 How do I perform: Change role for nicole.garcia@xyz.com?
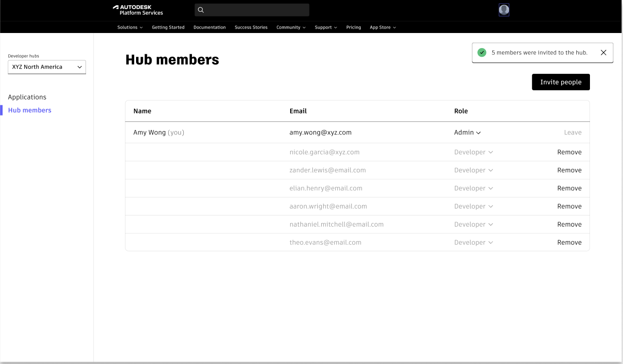pyautogui.click(x=473, y=152)
